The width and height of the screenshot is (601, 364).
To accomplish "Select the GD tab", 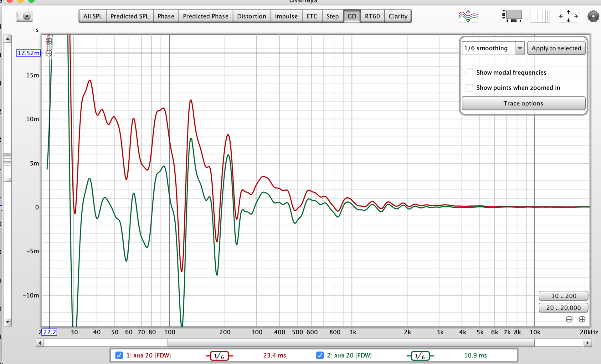I will (352, 16).
